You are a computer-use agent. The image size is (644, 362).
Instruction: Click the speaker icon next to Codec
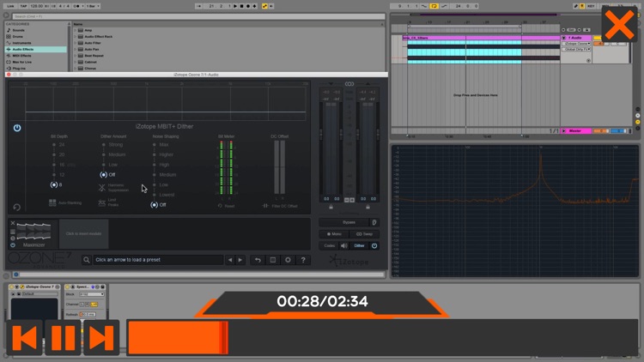(x=344, y=246)
